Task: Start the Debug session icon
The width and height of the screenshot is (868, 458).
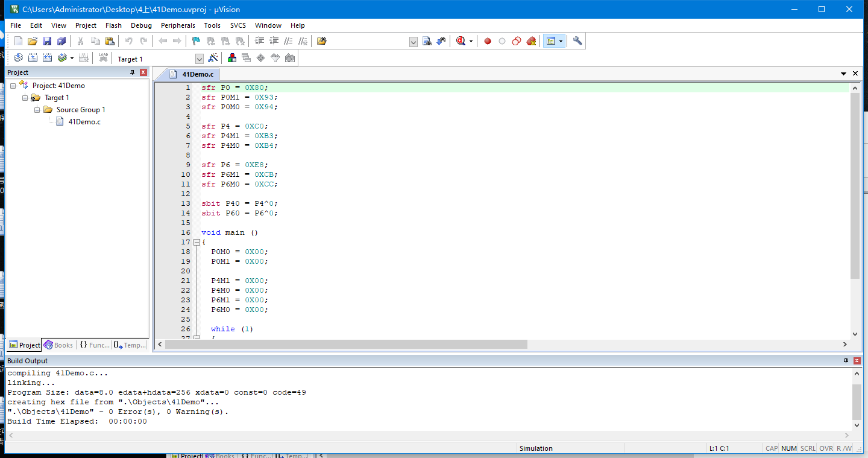Action: pos(461,41)
